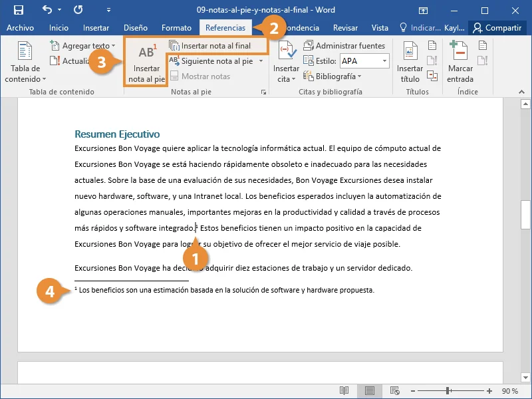Open the Bibliografía dropdown
The width and height of the screenshot is (532, 399).
(x=332, y=76)
